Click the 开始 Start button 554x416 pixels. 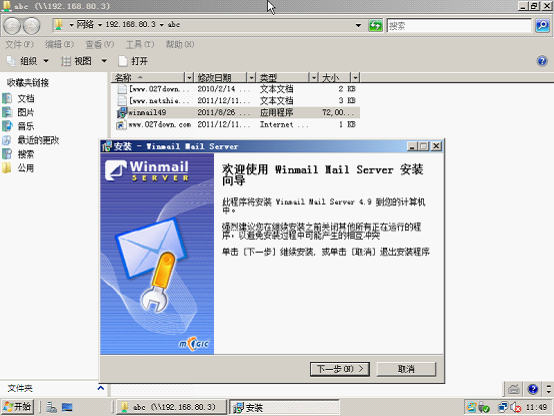17,407
